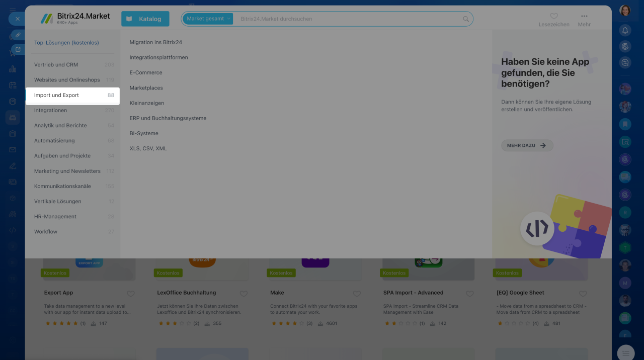
Task: Open bookmark icon in right sidebar
Action: tap(625, 124)
